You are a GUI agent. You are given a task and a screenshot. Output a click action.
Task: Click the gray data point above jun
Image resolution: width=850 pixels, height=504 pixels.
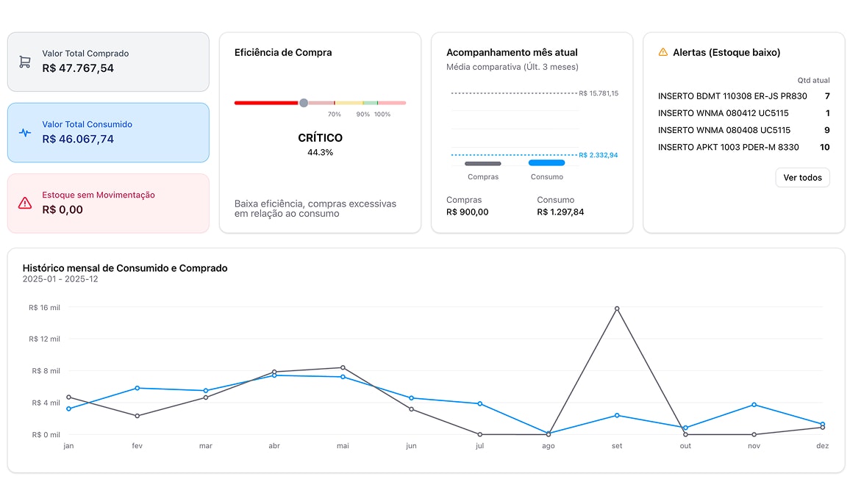tap(412, 409)
